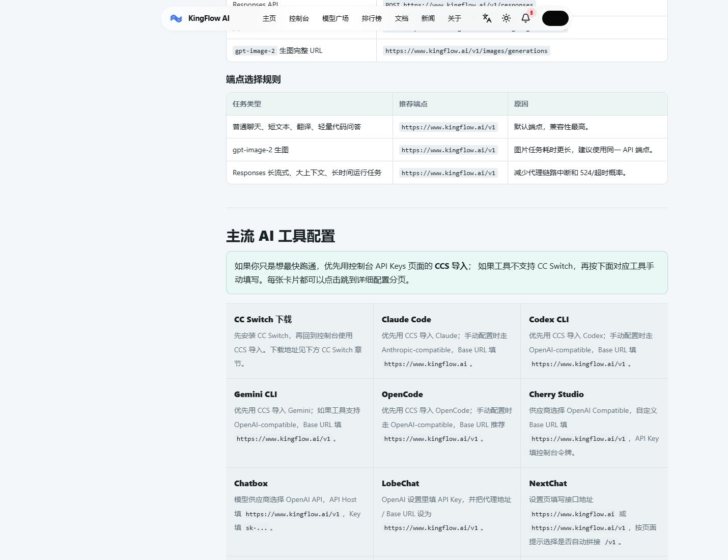728x560 pixels.
Task: Click the KingFlow AI brand name
Action: click(209, 18)
